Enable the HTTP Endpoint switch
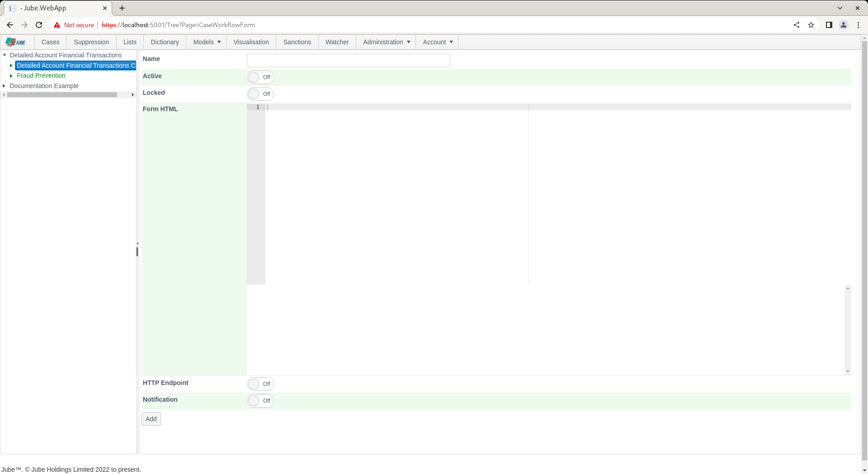The width and height of the screenshot is (868, 474). click(260, 384)
